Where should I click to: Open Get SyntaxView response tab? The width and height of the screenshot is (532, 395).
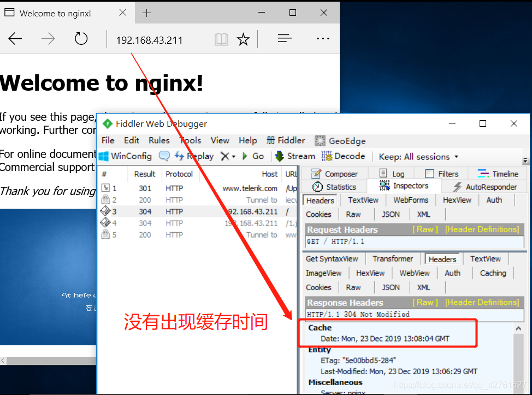(332, 259)
